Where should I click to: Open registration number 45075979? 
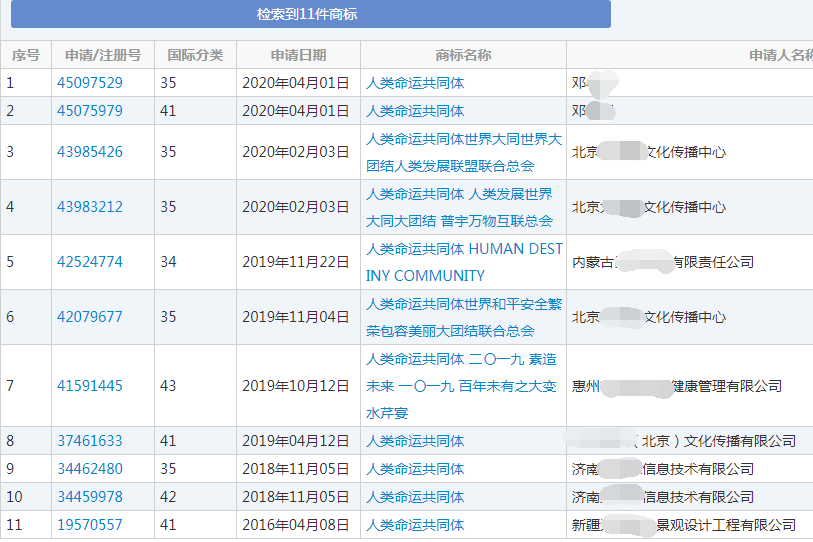click(90, 111)
